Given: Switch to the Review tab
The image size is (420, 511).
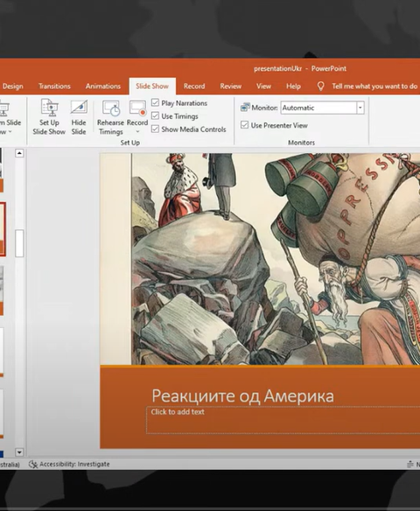Looking at the screenshot, I should pyautogui.click(x=231, y=86).
